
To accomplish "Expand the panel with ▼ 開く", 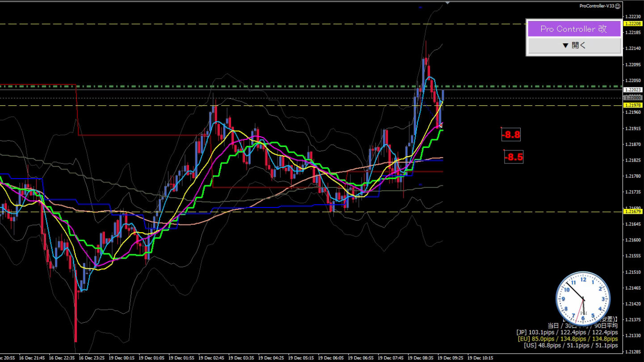I will pos(574,46).
